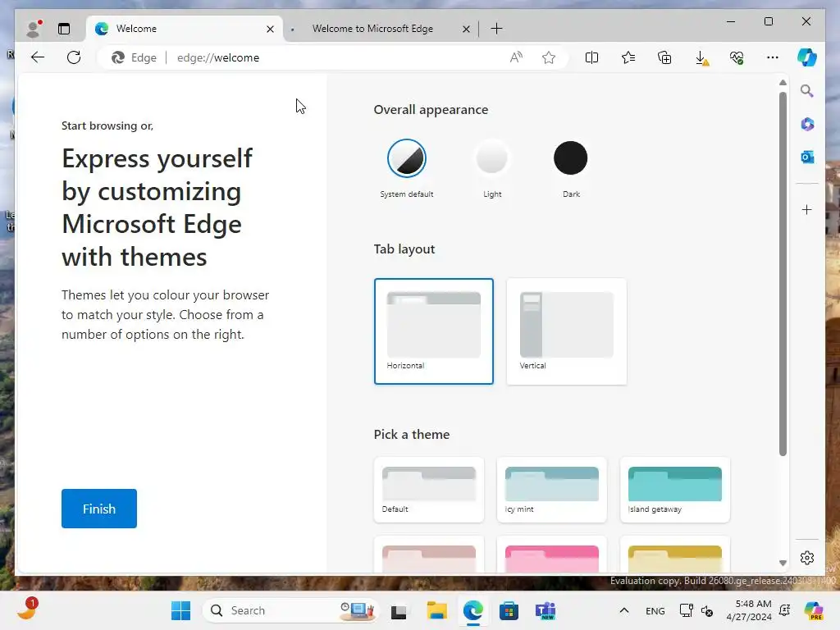Pick the yellow theme card
The width and height of the screenshot is (840, 630).
coord(675,555)
